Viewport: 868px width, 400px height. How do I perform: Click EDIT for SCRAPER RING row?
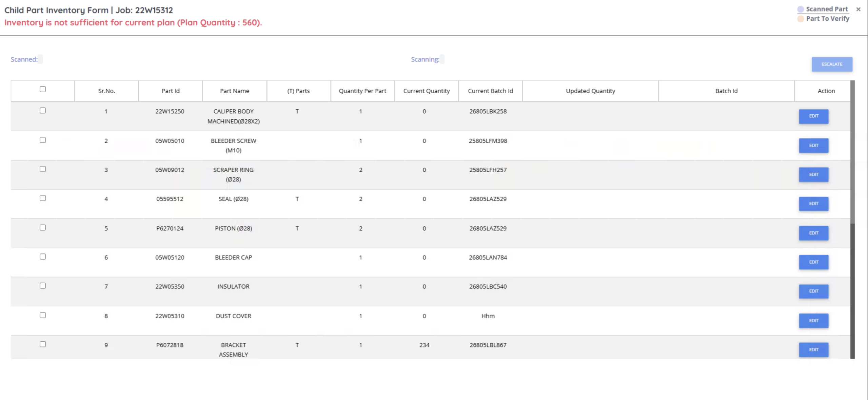(x=813, y=175)
